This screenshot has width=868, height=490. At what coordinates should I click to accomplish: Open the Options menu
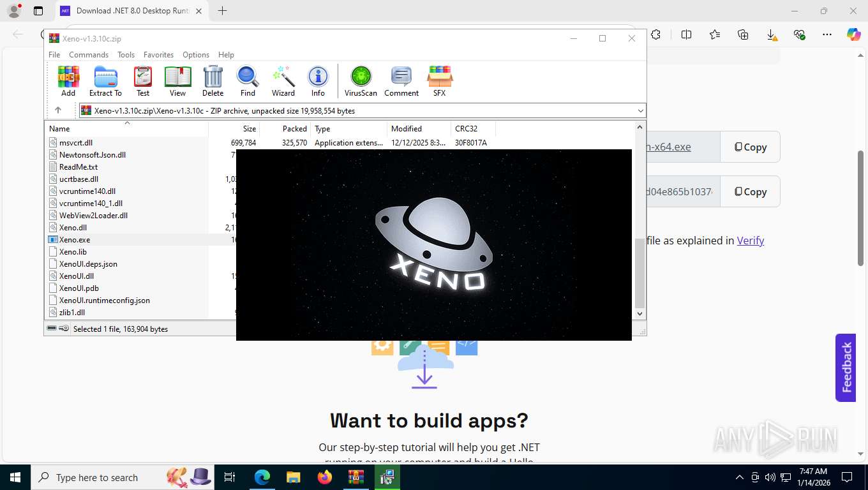[x=196, y=55]
